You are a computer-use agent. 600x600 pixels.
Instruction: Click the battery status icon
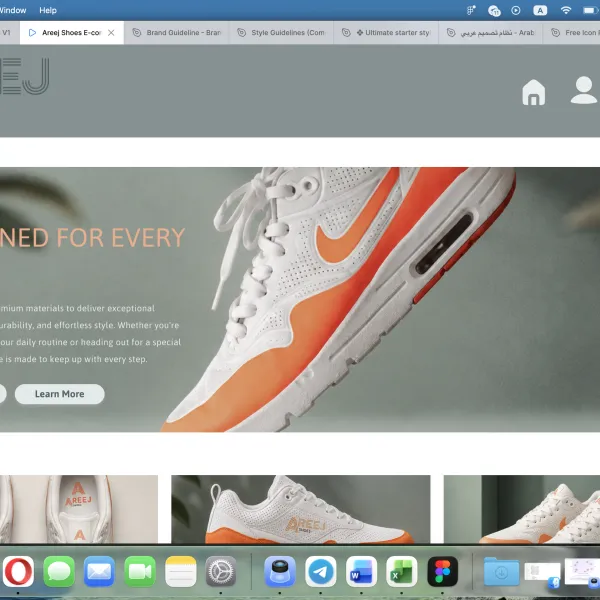(590, 10)
